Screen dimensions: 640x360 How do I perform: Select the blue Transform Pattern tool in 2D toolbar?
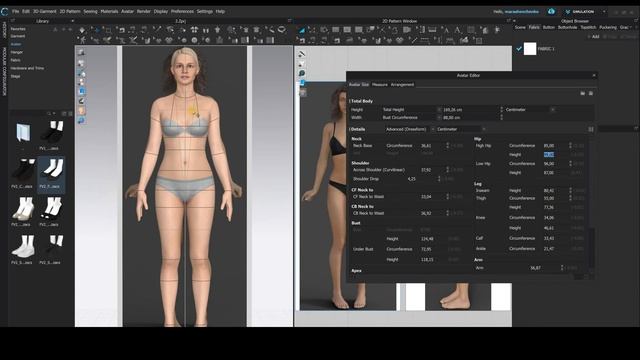coord(302,30)
